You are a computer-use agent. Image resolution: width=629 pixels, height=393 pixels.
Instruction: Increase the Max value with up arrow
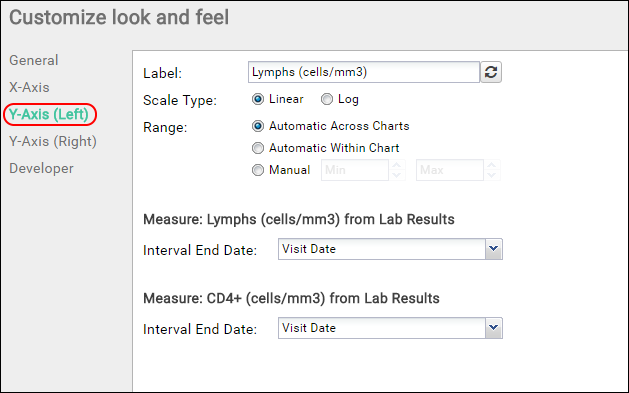pyautogui.click(x=492, y=165)
